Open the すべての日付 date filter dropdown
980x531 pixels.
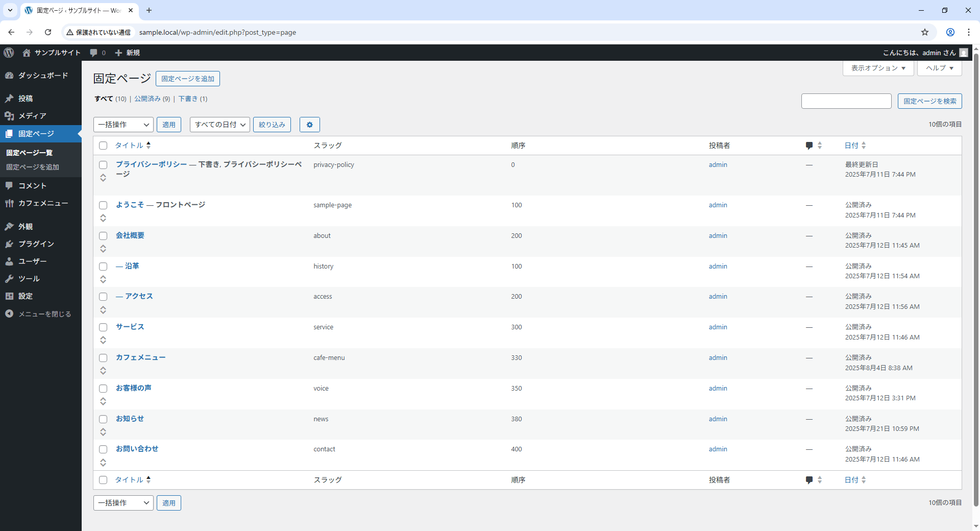(x=220, y=125)
